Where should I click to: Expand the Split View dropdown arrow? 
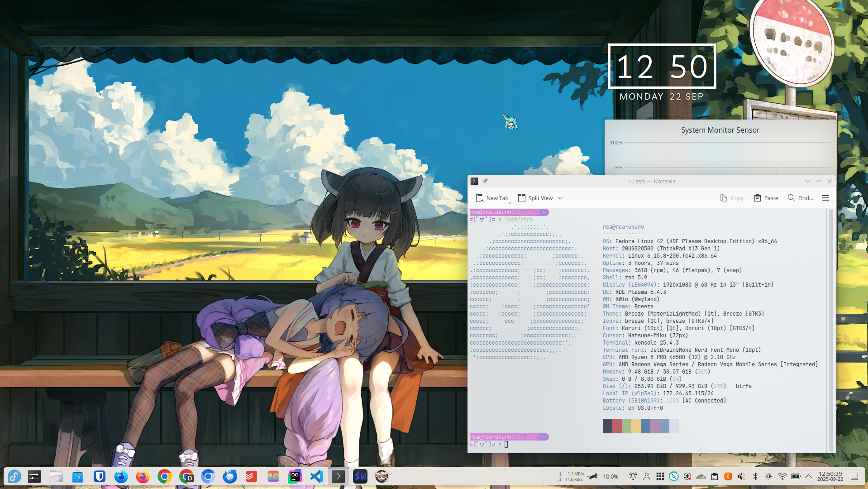pyautogui.click(x=560, y=198)
